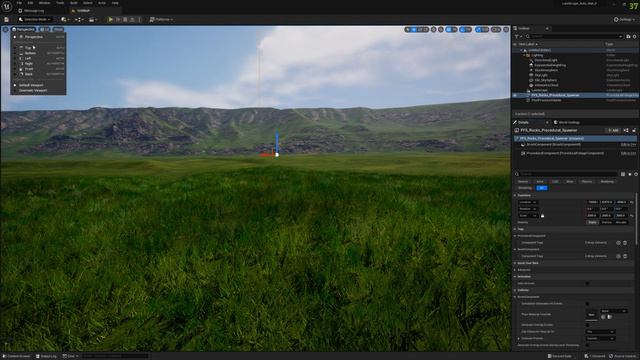The width and height of the screenshot is (640, 360).
Task: Add element to ProceduralComponent Component Tags
Action: point(618,243)
